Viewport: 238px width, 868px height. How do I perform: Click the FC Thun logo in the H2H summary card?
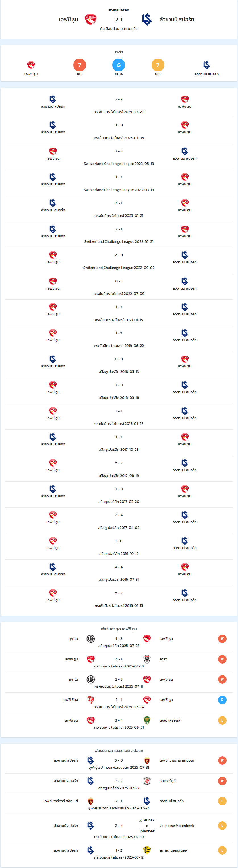(x=31, y=65)
